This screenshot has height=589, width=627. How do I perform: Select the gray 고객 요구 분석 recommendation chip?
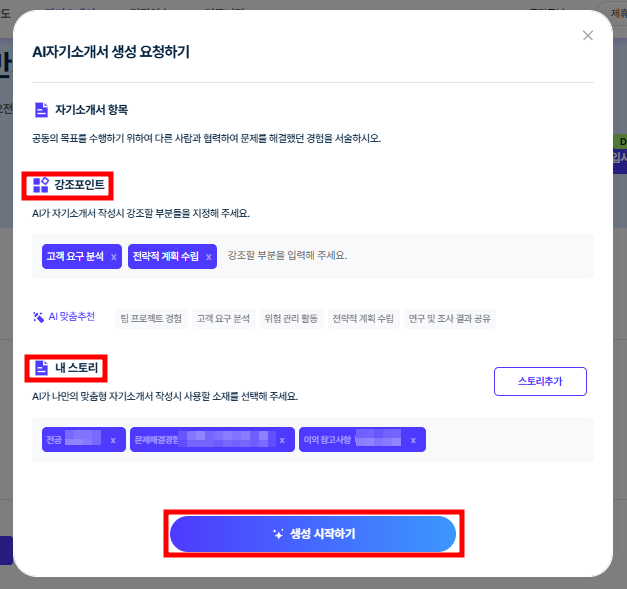pos(224,319)
